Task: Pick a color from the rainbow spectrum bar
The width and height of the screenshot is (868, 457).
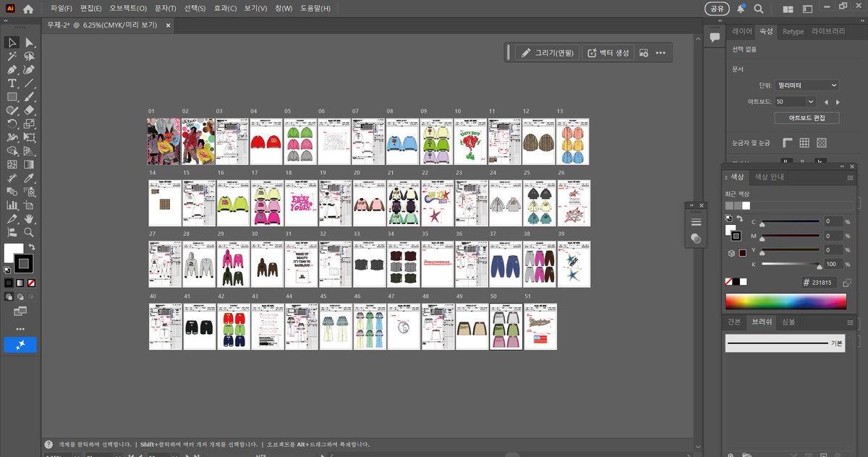Action: pyautogui.click(x=786, y=299)
